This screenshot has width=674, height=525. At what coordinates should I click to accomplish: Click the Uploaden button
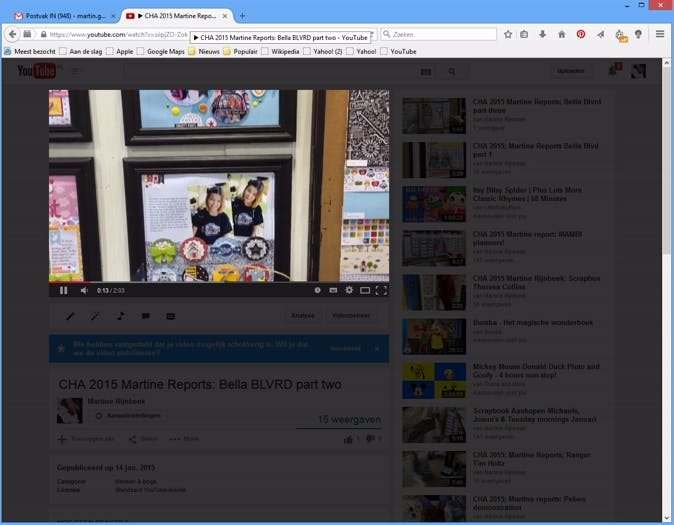(570, 71)
